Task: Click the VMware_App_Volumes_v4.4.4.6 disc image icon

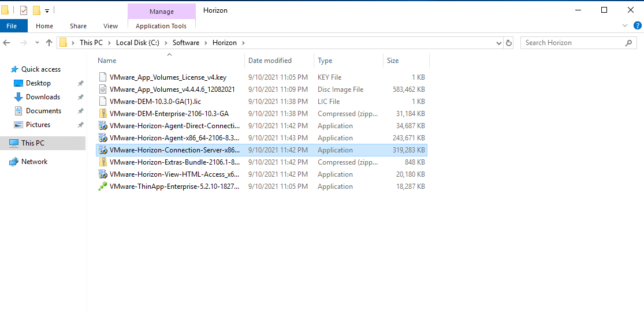Action: (x=103, y=89)
